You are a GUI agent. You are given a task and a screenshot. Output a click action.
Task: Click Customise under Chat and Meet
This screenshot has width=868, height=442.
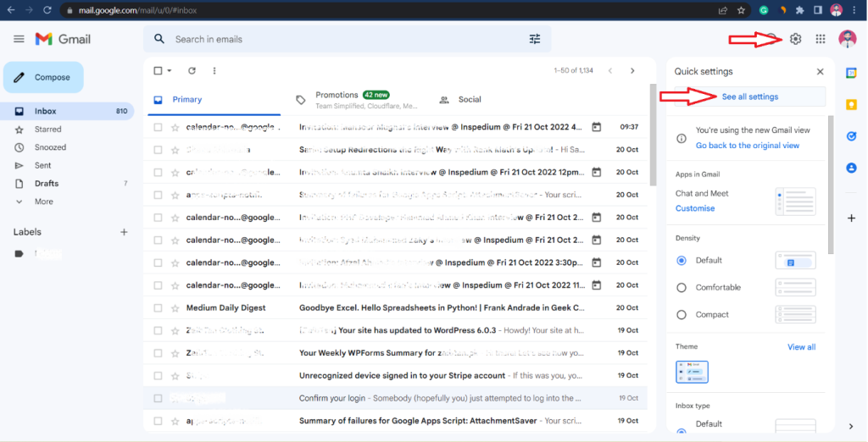(x=695, y=208)
